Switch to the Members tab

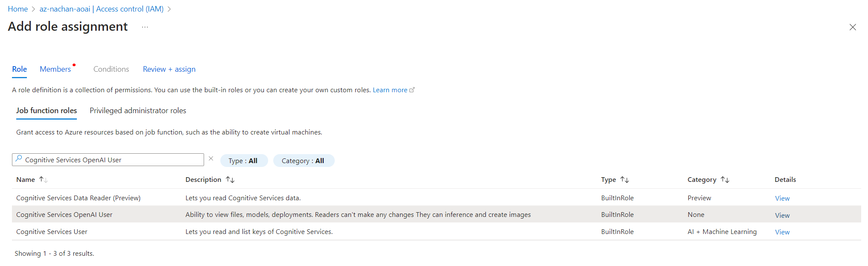pos(56,69)
